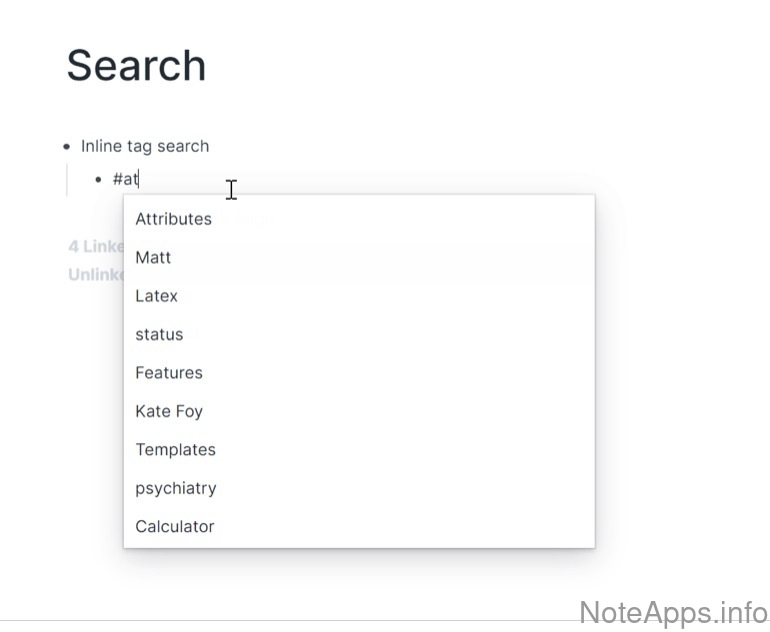770x632 pixels.
Task: Click blank space below the suggestion popup
Action: 350,585
